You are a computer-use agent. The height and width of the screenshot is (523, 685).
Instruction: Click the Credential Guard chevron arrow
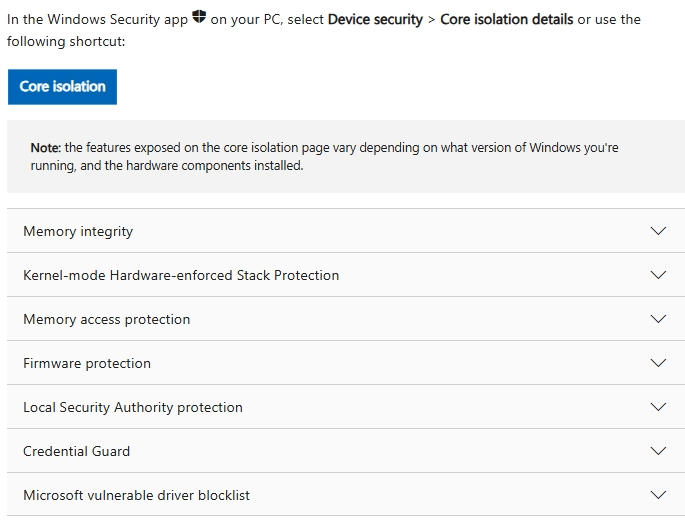click(x=657, y=451)
